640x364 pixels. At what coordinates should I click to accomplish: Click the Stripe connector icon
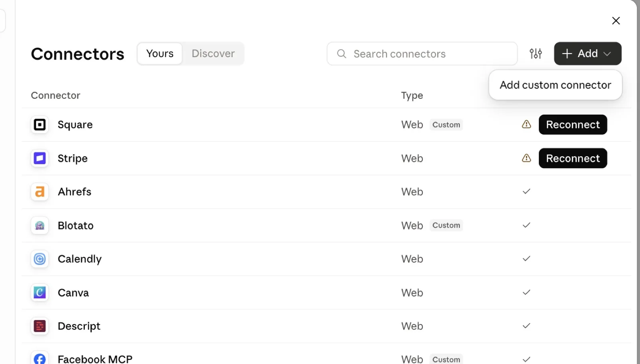(40, 158)
